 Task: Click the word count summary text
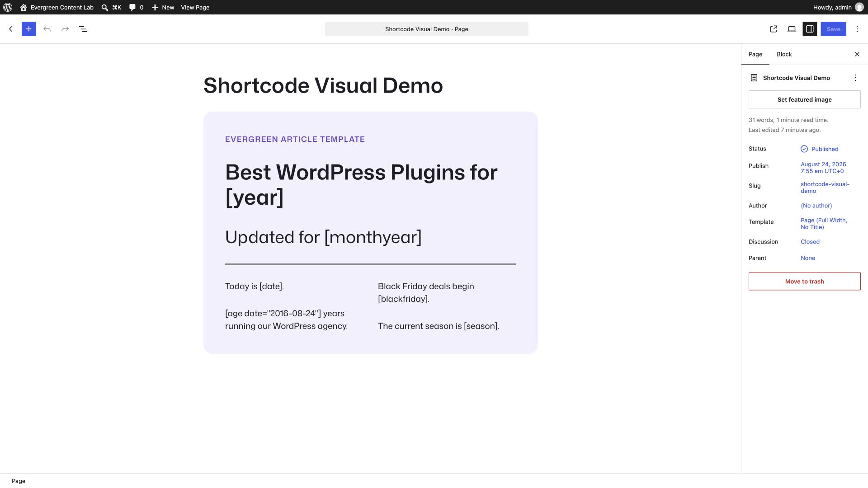coord(788,120)
